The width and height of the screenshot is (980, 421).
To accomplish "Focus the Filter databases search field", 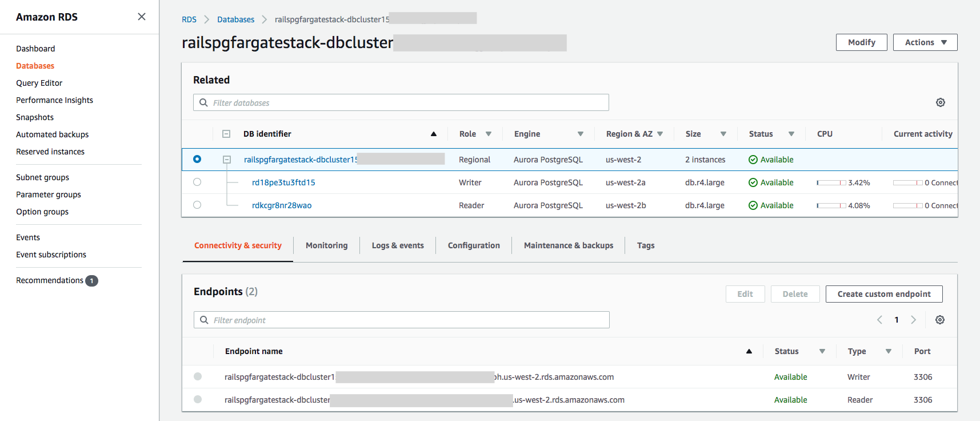I will coord(401,102).
